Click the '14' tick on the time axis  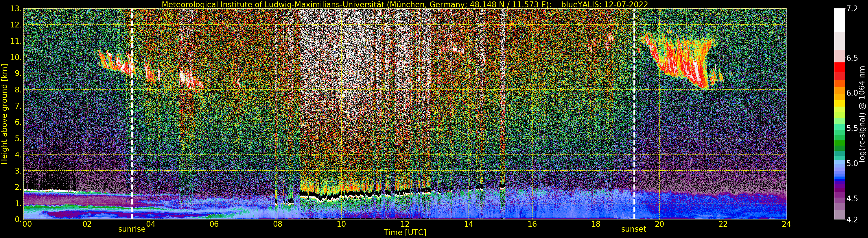(x=468, y=224)
